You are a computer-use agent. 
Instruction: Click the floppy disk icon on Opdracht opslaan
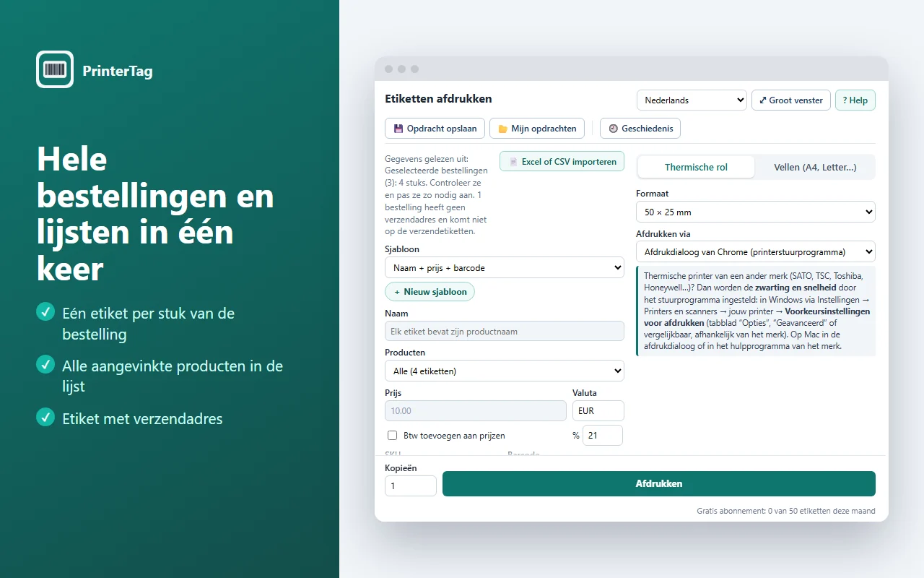(x=398, y=129)
